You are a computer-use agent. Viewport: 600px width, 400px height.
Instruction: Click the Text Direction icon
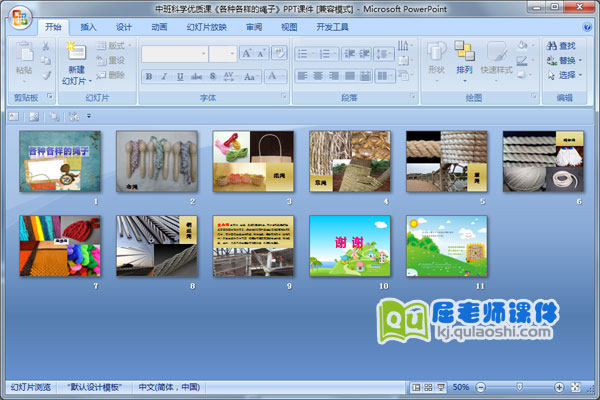tap(404, 46)
